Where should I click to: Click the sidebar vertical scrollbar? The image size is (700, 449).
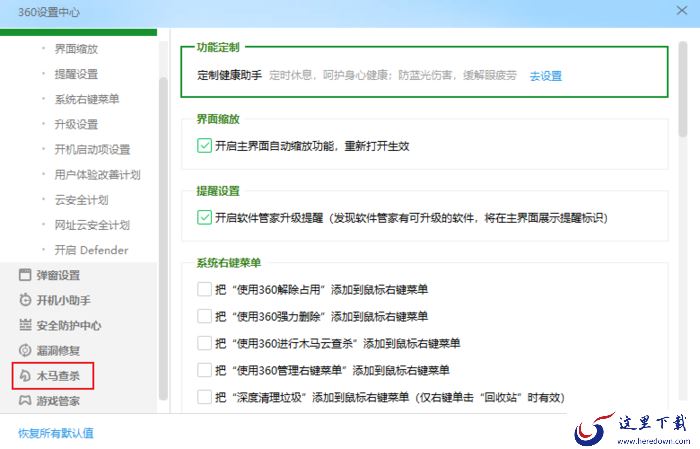pos(163,239)
